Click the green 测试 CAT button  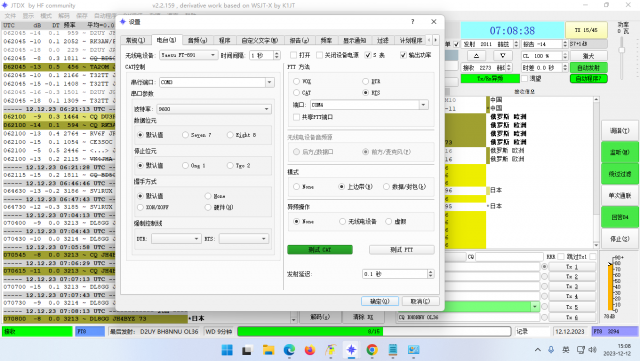(x=320, y=250)
